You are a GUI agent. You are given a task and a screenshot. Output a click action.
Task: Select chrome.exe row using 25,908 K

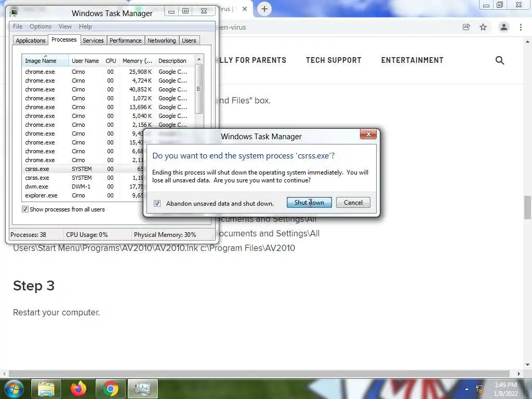pyautogui.click(x=108, y=72)
